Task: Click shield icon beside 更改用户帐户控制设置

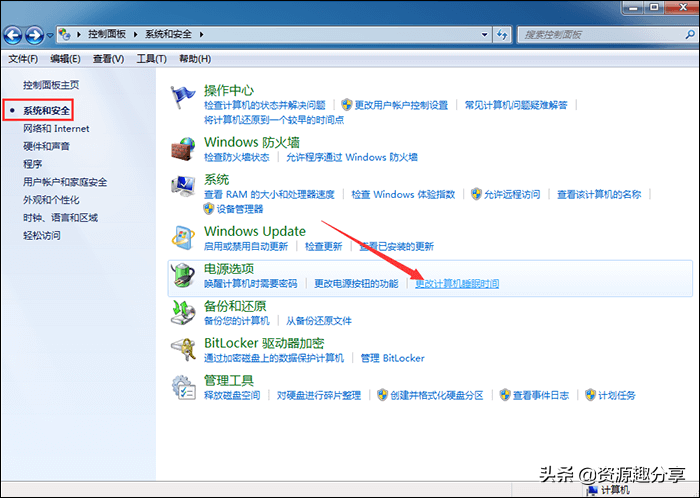Action: [x=347, y=105]
